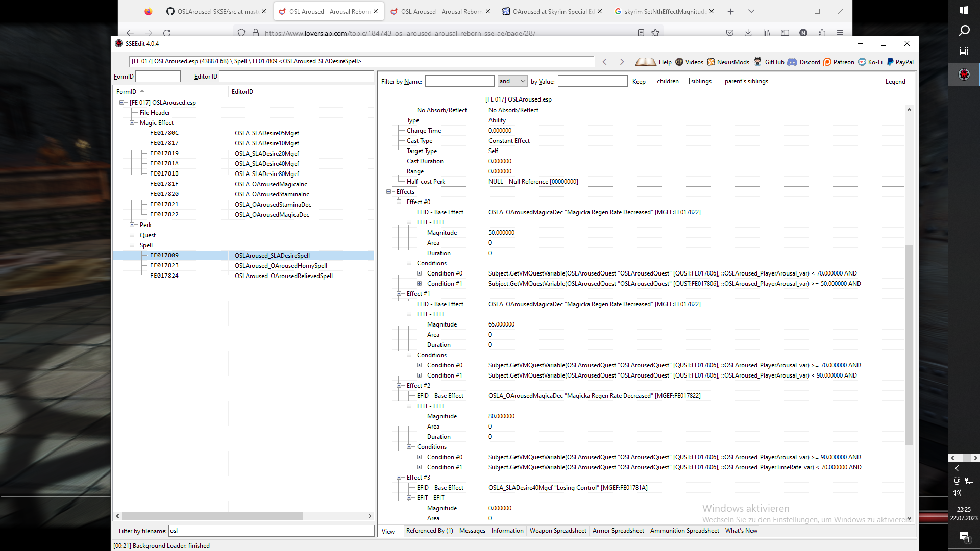The height and width of the screenshot is (551, 980).
Task: Enable Keep children checkbox
Action: tap(652, 81)
